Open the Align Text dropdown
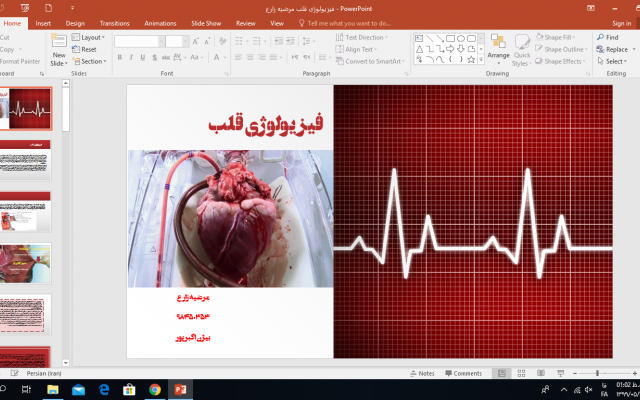640x400 pixels. [356, 49]
